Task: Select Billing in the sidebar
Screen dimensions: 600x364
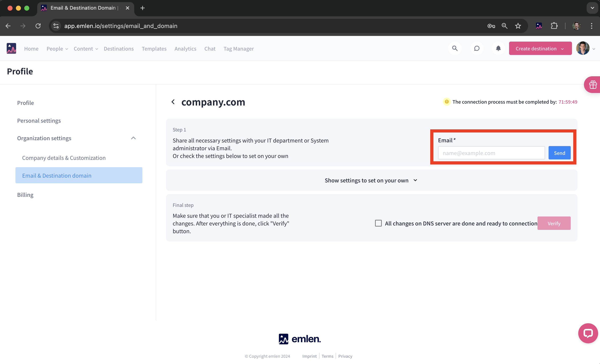Action: pos(25,195)
